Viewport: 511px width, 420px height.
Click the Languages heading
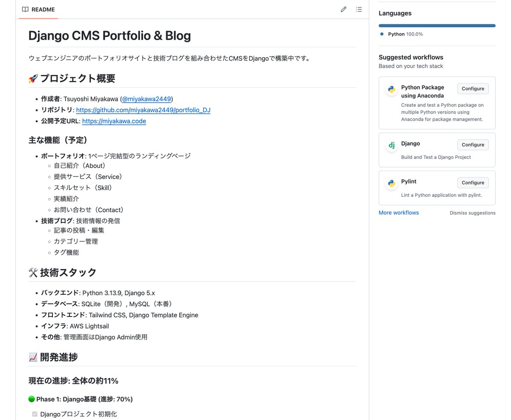tap(395, 13)
